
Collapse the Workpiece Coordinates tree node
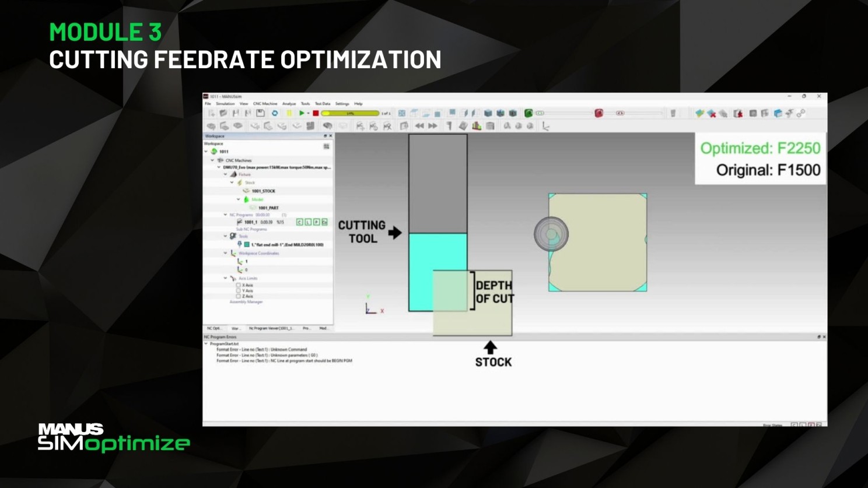[x=225, y=253]
